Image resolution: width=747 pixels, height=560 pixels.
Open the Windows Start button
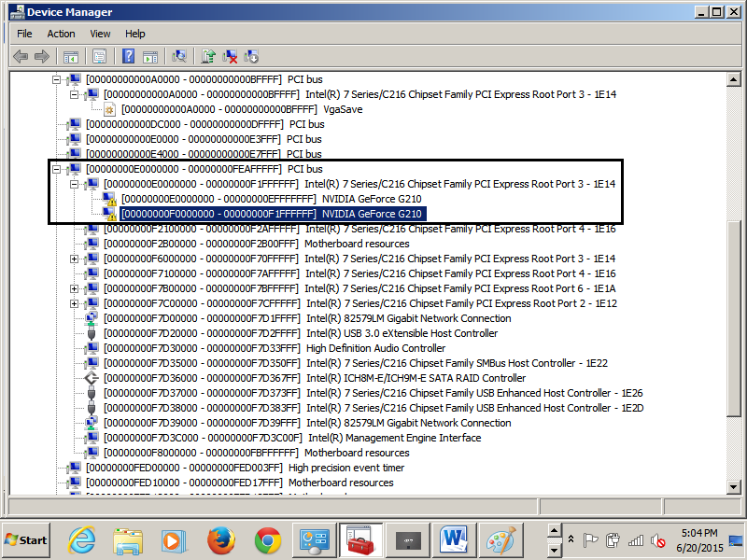[x=26, y=540]
